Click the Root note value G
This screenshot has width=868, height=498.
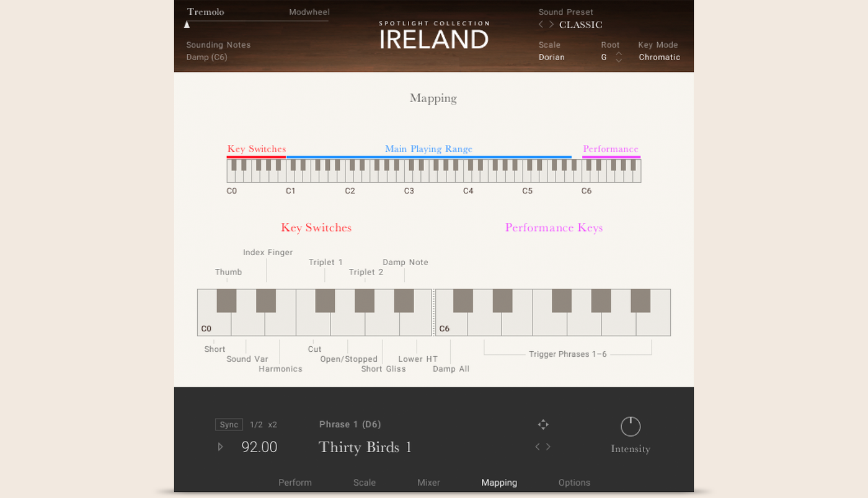tap(604, 57)
